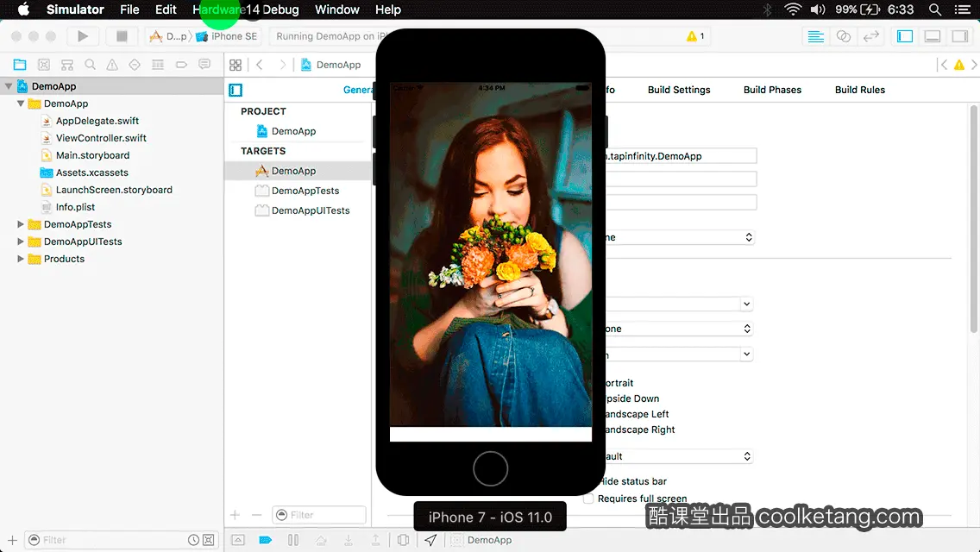Click the source control status filter icon
This screenshot has width=980, height=552.
tap(209, 540)
